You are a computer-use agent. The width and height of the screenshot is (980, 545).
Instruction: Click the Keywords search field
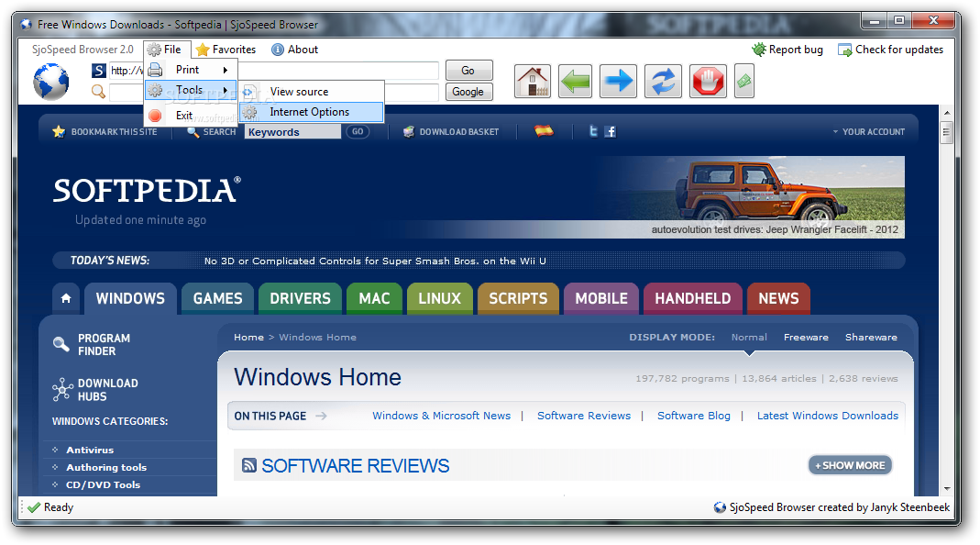point(292,131)
